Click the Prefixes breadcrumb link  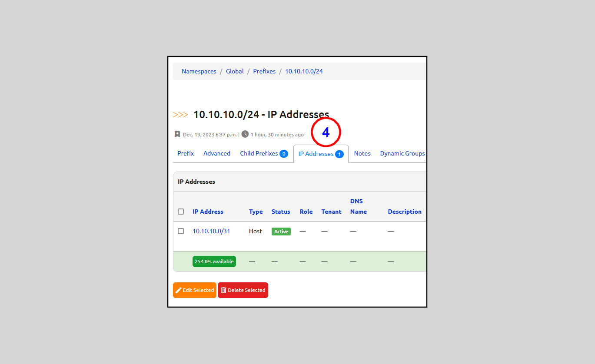(x=264, y=71)
